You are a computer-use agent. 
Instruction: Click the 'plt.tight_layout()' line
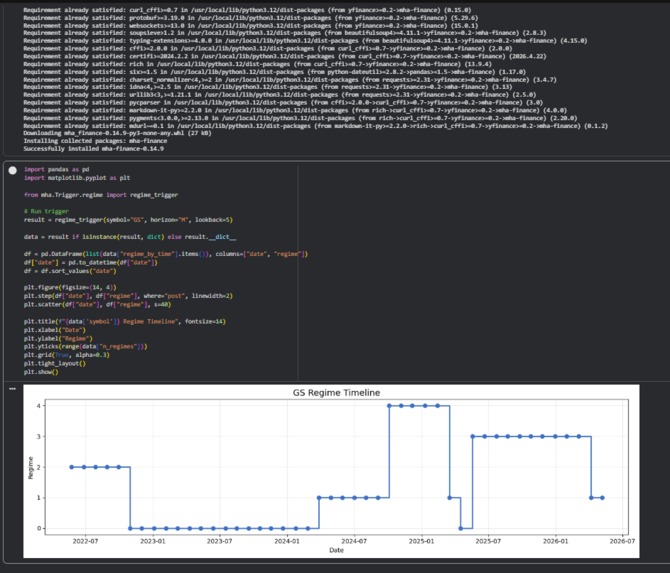(x=55, y=364)
